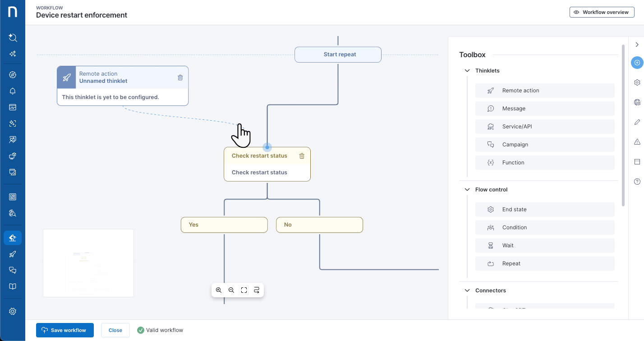Click the pencil edit icon in right rail
Image resolution: width=644 pixels, height=341 pixels.
point(637,122)
